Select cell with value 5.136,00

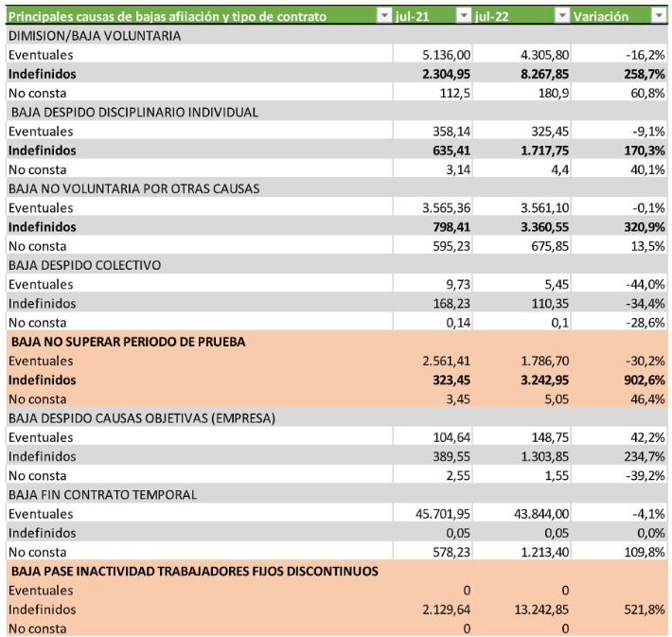click(x=433, y=55)
